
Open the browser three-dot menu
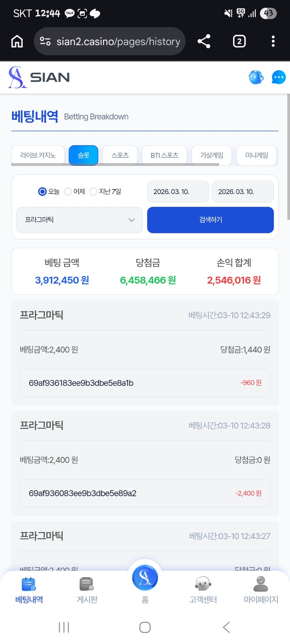[273, 41]
